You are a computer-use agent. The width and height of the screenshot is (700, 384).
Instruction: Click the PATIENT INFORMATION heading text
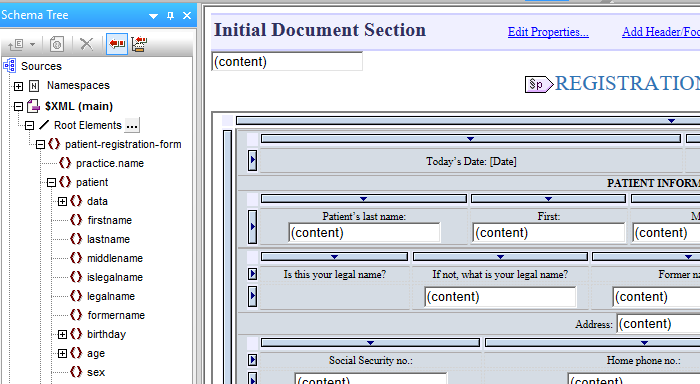653,183
